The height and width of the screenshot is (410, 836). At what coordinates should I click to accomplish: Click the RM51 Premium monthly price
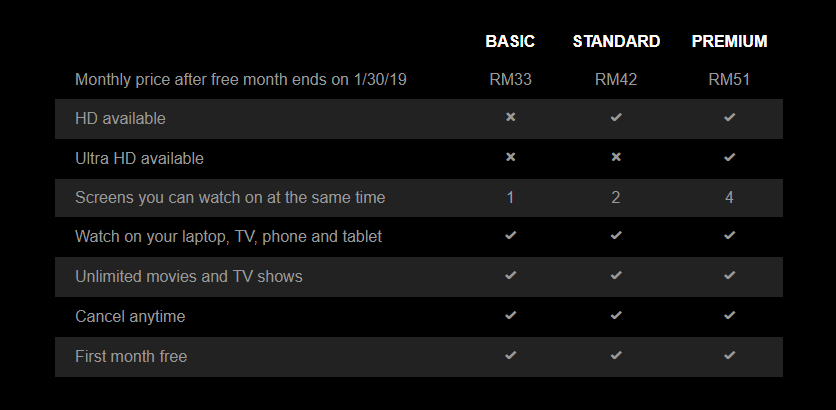pos(729,80)
